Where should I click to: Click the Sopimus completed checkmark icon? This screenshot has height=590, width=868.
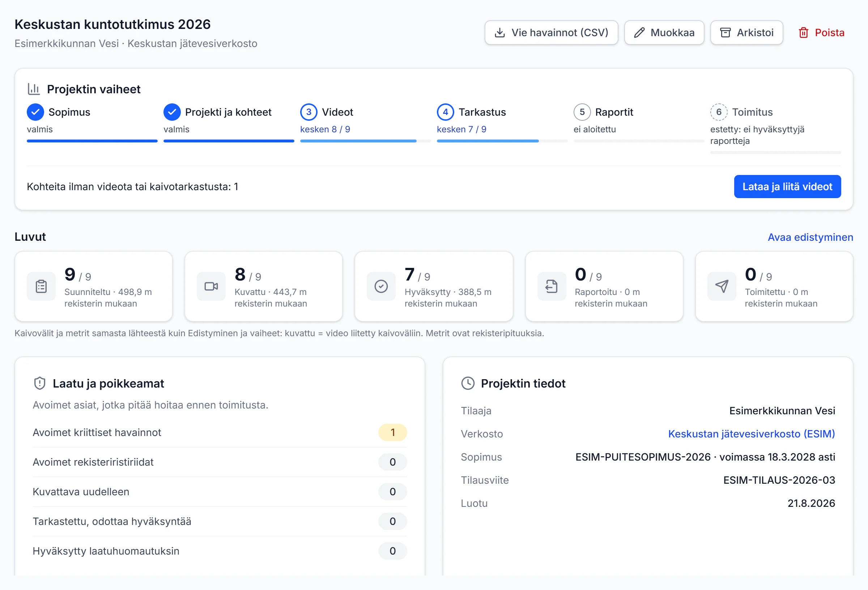pos(35,112)
